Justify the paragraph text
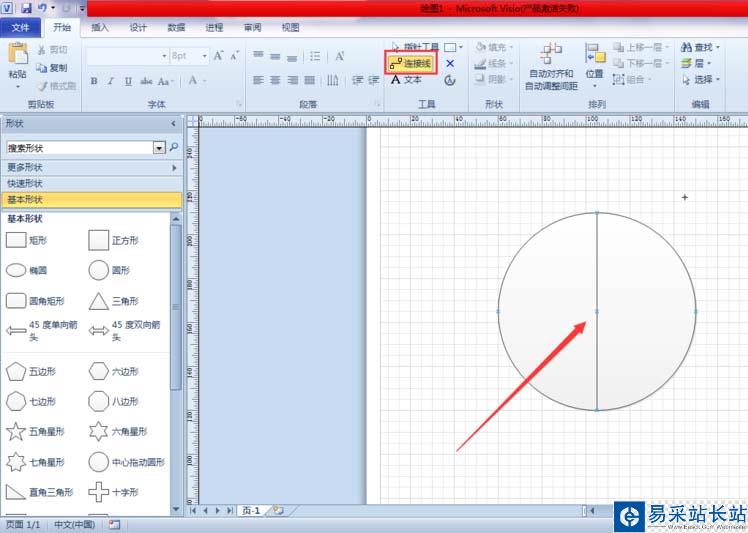The image size is (748, 533). pyautogui.click(x=310, y=80)
